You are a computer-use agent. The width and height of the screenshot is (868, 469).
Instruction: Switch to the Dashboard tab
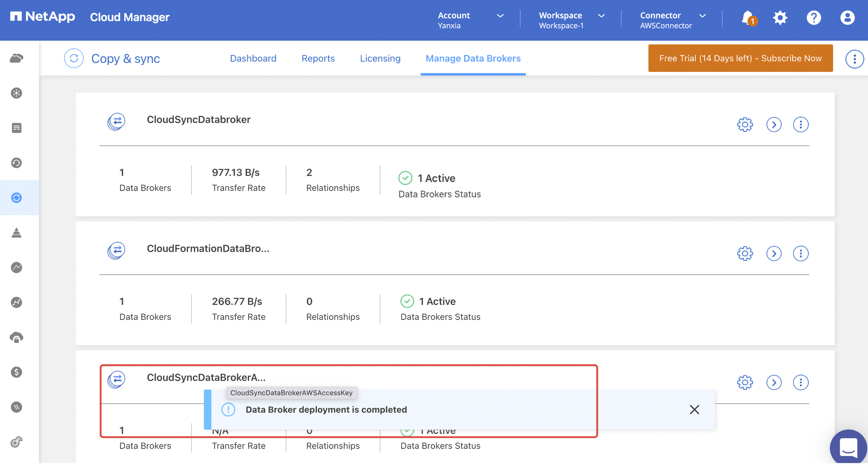(x=253, y=58)
